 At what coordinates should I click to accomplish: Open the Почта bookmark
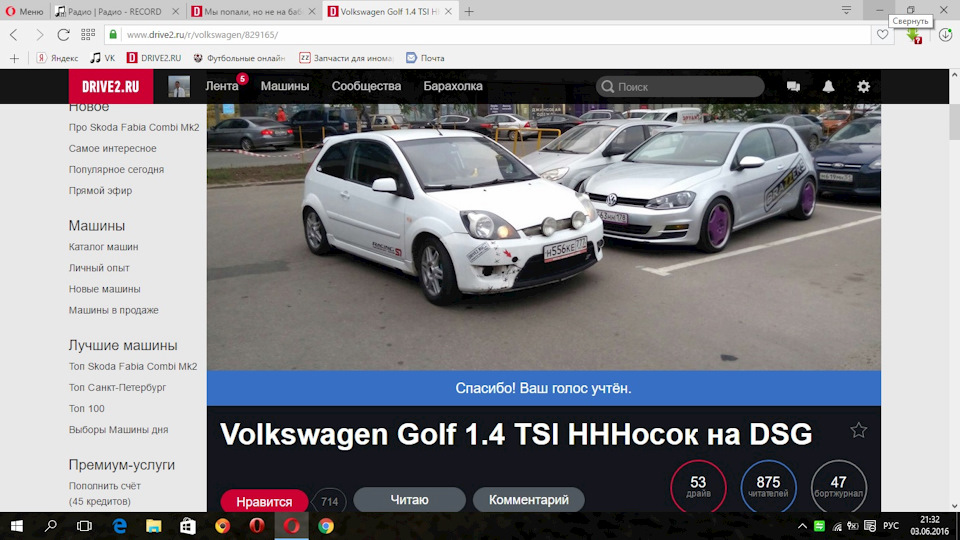pyautogui.click(x=425, y=58)
